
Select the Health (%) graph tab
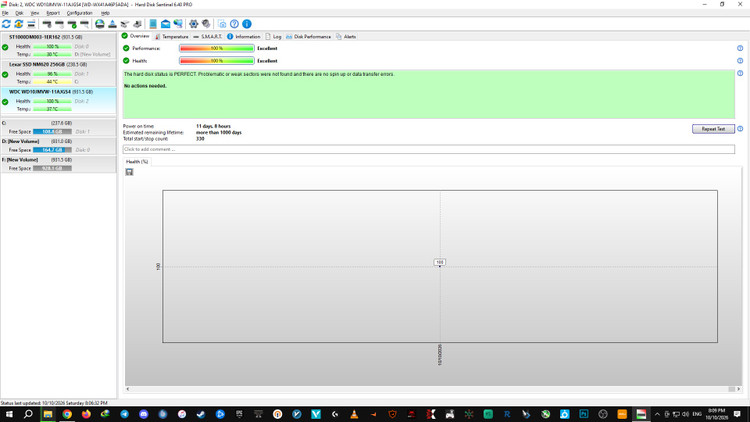point(137,162)
